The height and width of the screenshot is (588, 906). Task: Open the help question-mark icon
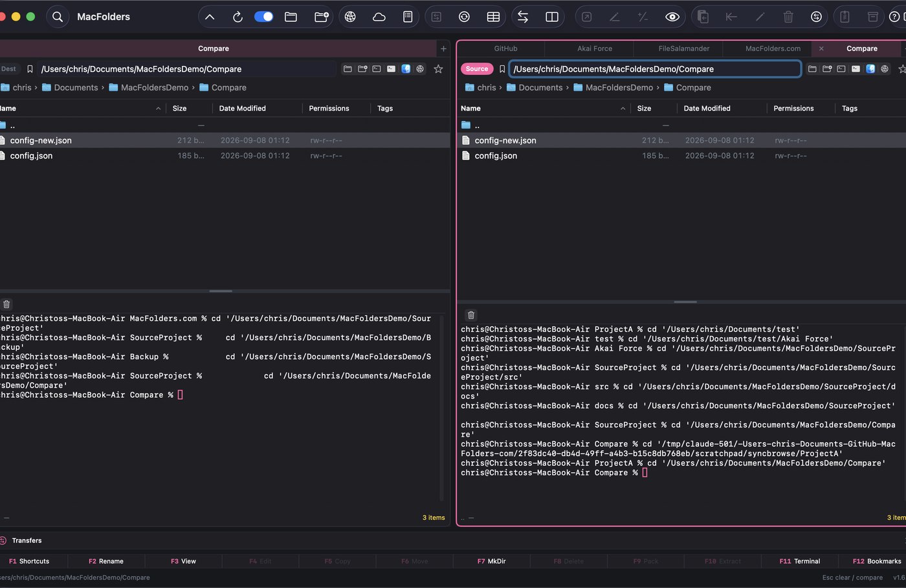(x=894, y=17)
